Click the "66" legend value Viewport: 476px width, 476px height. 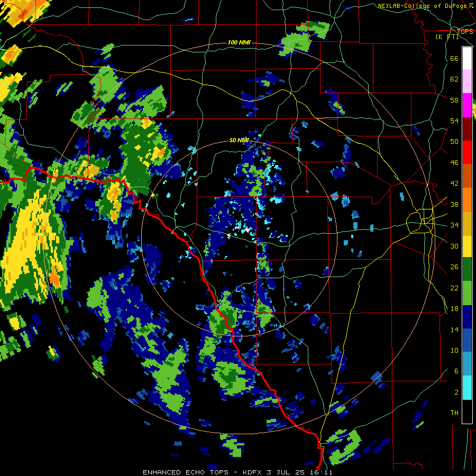(x=454, y=58)
